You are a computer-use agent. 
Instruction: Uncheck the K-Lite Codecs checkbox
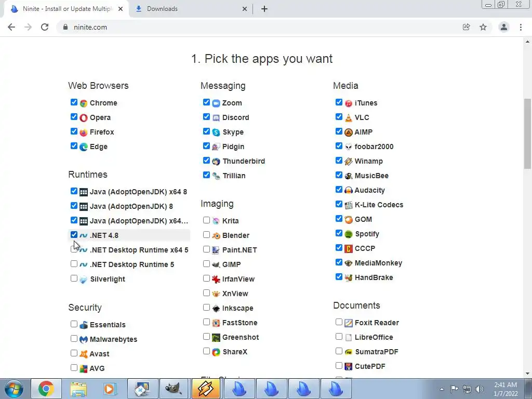pos(339,204)
